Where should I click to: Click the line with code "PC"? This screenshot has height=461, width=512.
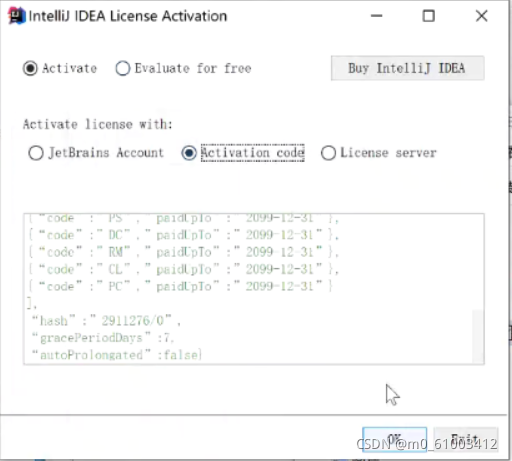coord(180,286)
